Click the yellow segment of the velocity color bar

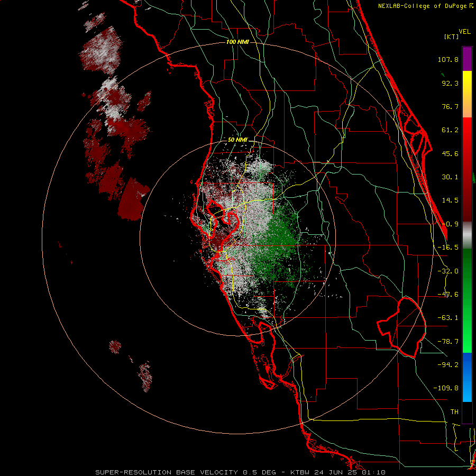pyautogui.click(x=467, y=82)
